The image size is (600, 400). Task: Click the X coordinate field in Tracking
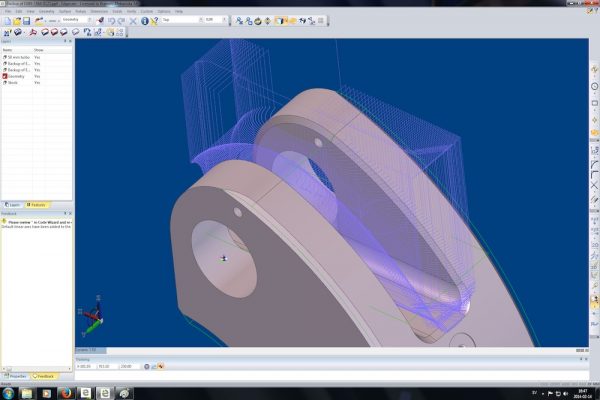[85, 367]
